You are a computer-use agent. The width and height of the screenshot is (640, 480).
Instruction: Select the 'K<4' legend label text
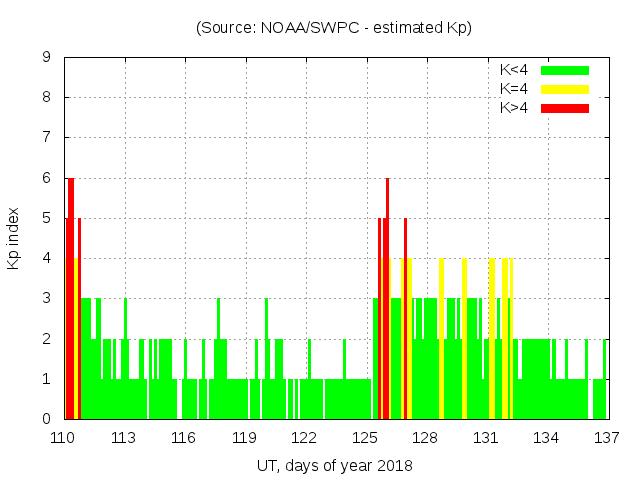coord(514,70)
